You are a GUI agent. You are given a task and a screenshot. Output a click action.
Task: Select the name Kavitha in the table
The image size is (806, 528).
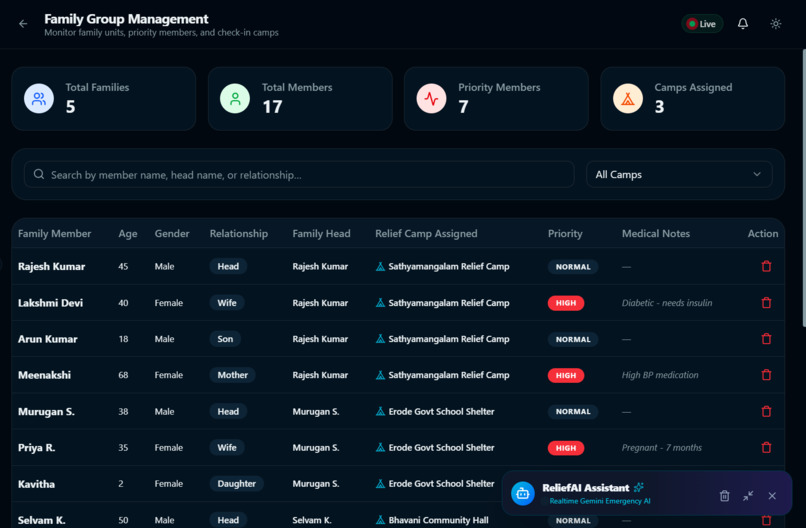pos(36,484)
